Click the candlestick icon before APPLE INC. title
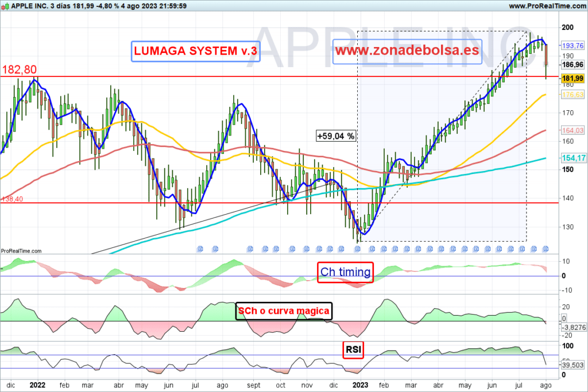 [x=5, y=6]
